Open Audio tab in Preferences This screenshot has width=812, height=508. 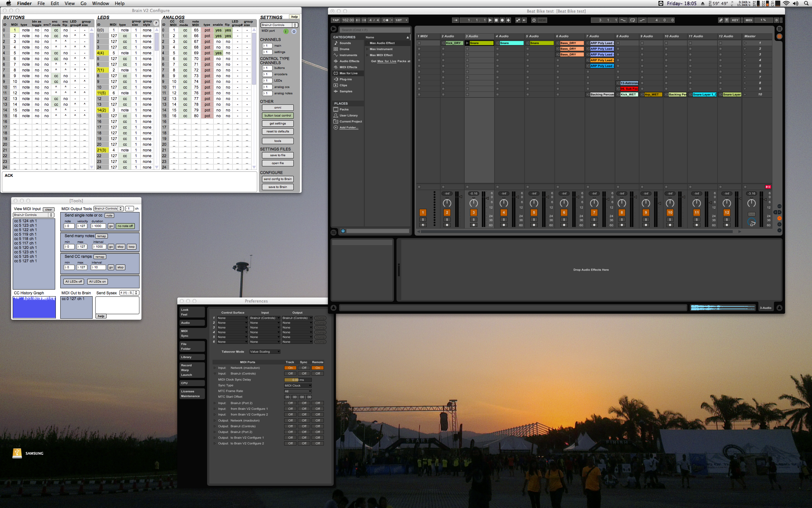192,323
